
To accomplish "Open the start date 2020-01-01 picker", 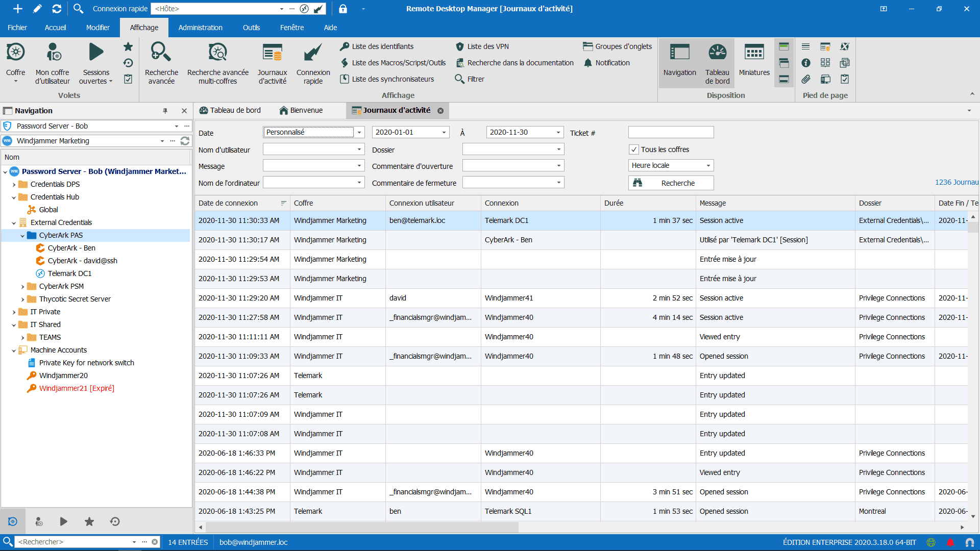I will pos(444,132).
